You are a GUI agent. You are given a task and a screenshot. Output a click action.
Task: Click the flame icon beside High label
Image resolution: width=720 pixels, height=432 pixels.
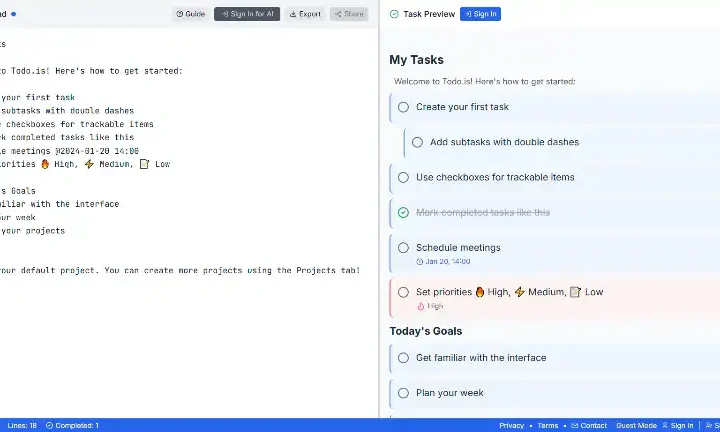(421, 306)
